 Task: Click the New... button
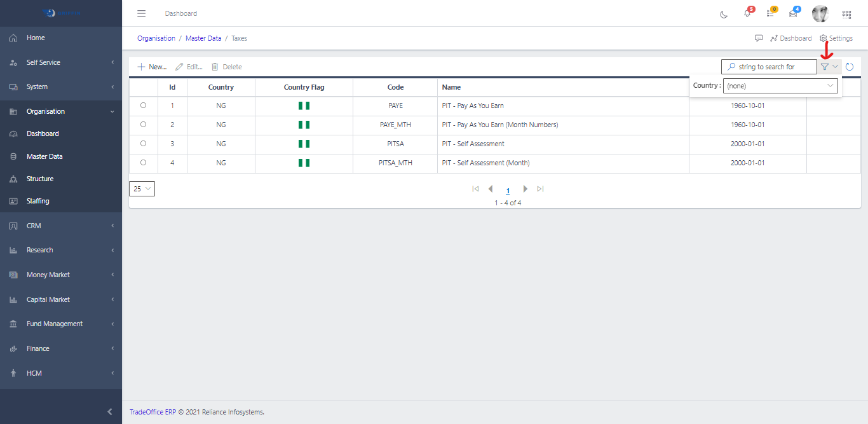[x=152, y=67]
